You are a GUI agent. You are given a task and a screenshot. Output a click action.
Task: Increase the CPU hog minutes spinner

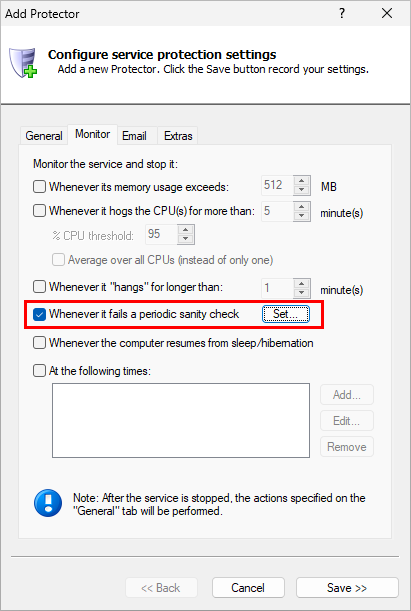click(302, 207)
